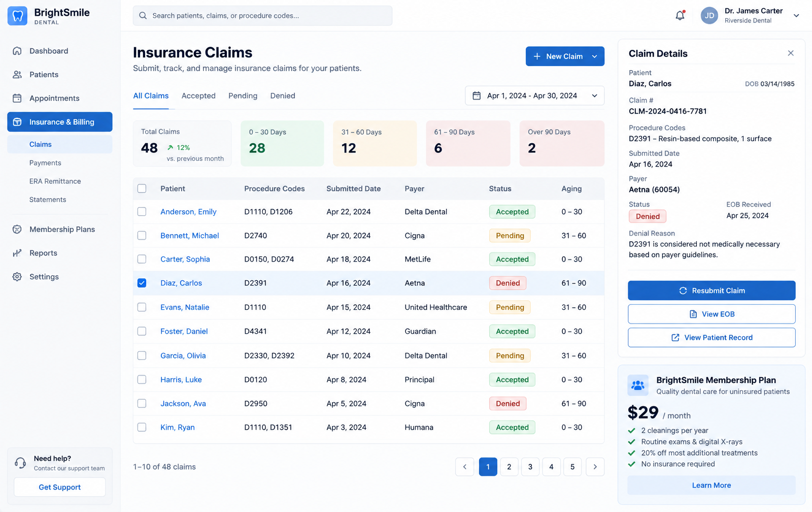Toggle the select-all header checkbox
812x512 pixels.
point(142,188)
